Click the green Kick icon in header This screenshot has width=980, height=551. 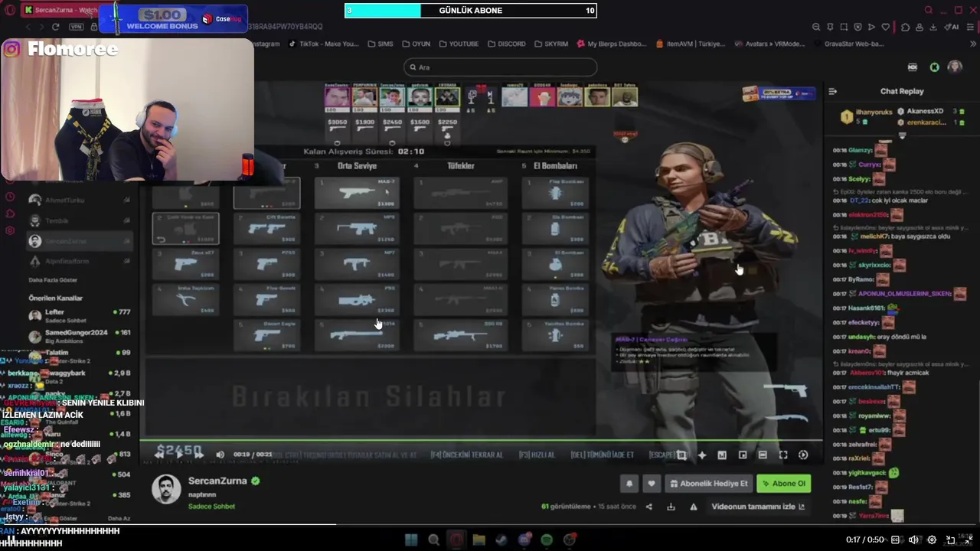click(x=934, y=67)
